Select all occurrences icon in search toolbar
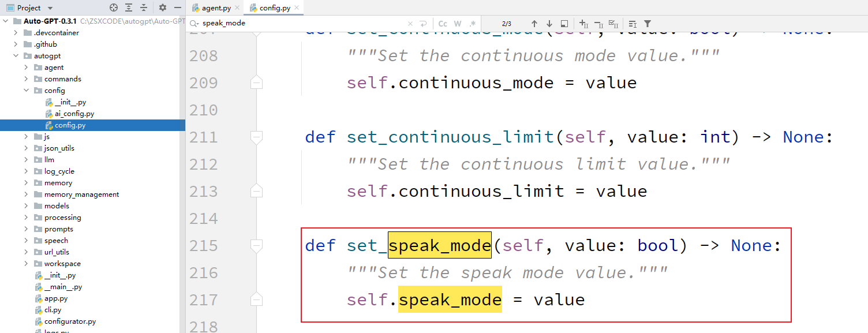The width and height of the screenshot is (868, 333). click(613, 24)
